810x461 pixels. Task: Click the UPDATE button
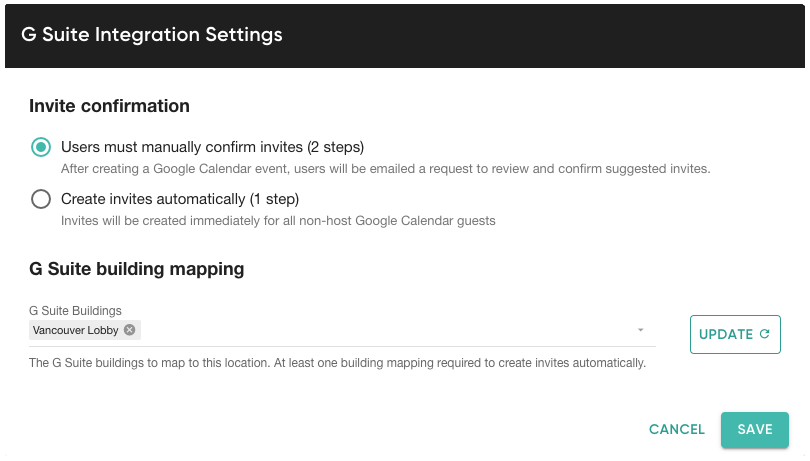(735, 334)
